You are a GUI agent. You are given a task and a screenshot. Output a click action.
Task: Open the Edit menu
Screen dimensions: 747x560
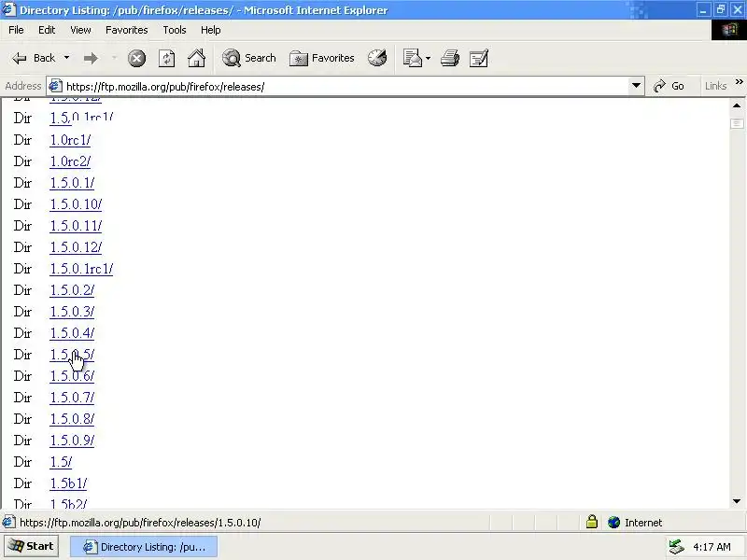click(47, 30)
